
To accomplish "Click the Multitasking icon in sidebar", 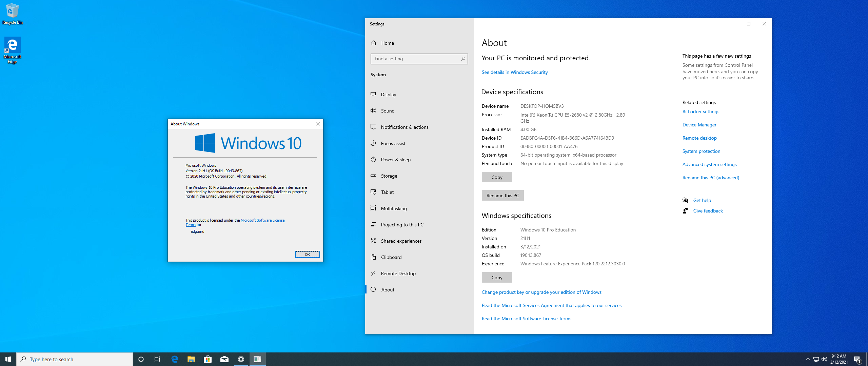I will pos(373,208).
